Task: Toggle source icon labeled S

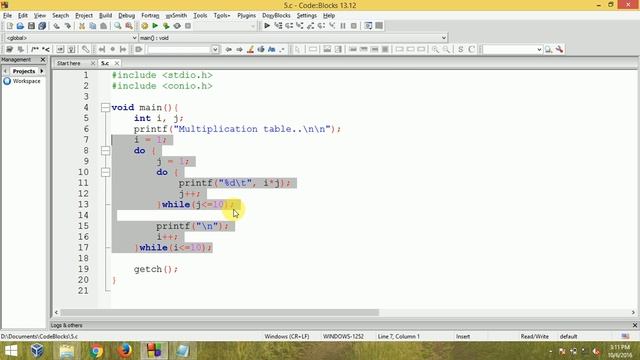Action: click(461, 49)
